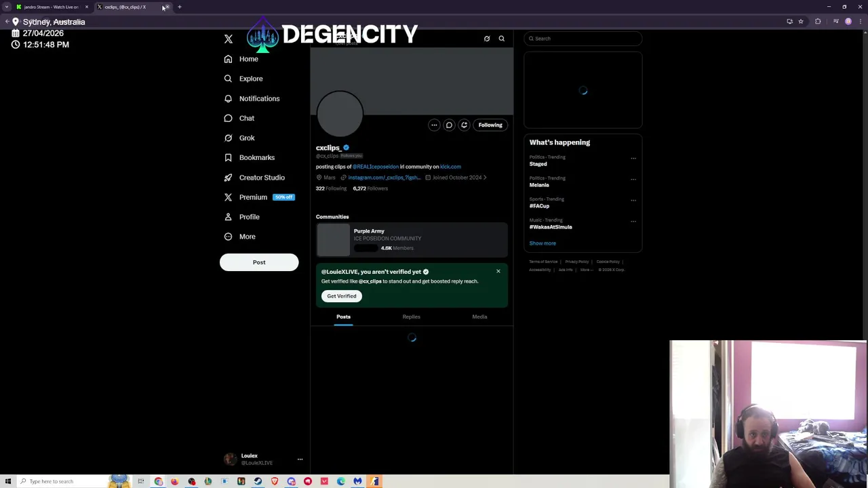Go to Home in the X sidebar

coord(241,59)
